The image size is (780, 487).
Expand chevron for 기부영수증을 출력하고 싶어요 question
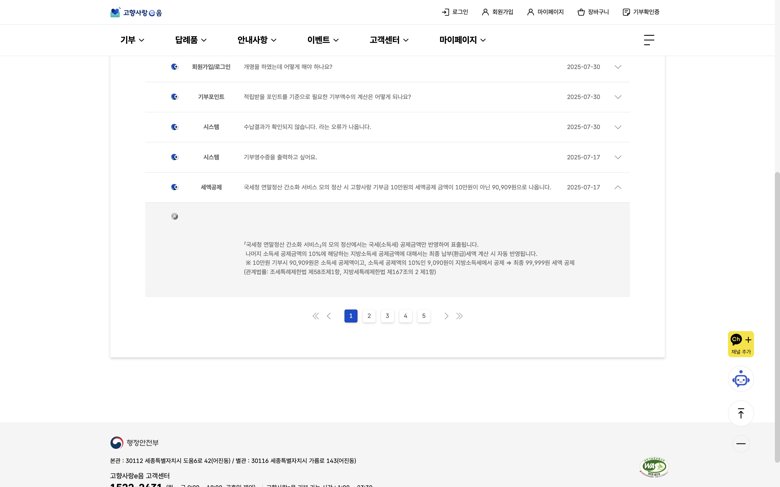point(618,157)
